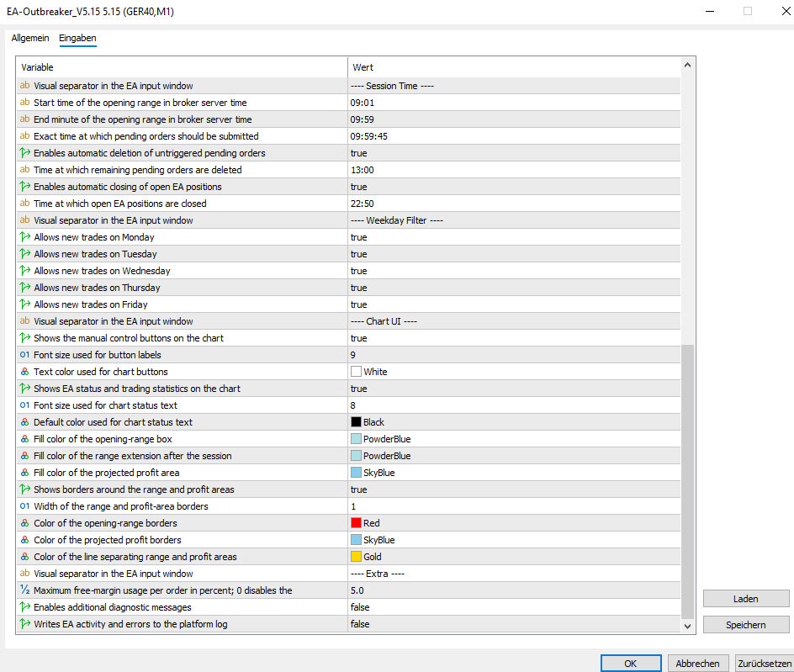Open the SkyBlue dropdown for projected profit borders

click(514, 540)
